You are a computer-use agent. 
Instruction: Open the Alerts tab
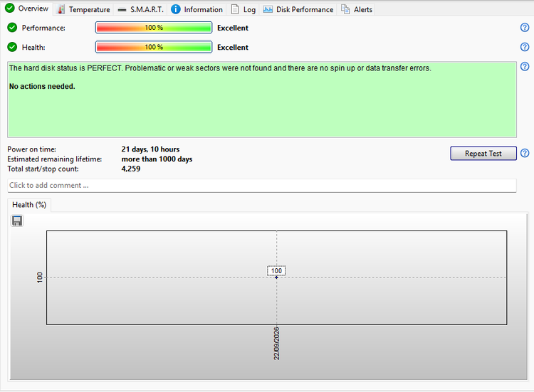coord(357,9)
